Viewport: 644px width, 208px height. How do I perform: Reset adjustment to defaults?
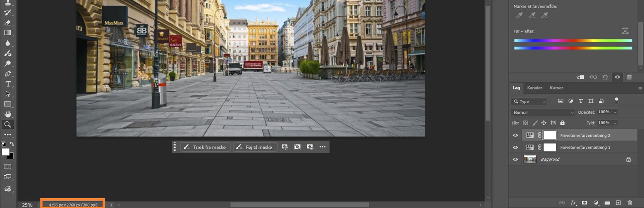coord(605,77)
